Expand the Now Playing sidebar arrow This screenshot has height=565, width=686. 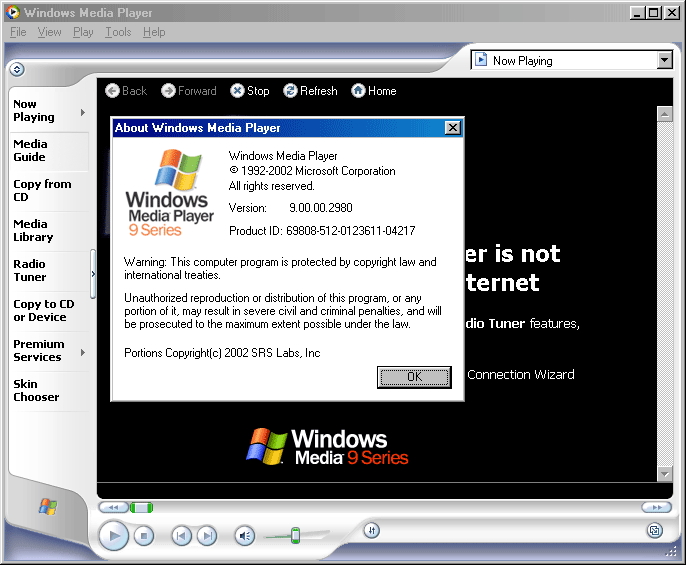click(83, 112)
